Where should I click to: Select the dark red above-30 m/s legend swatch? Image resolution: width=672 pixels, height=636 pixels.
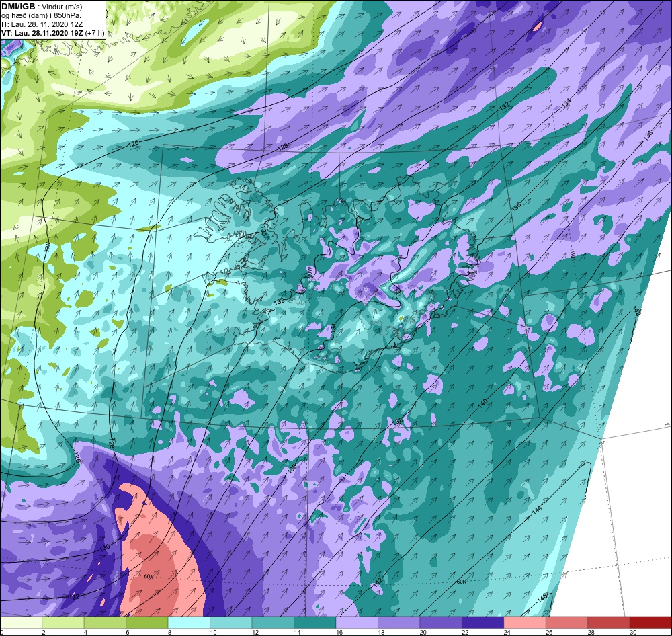(651, 623)
